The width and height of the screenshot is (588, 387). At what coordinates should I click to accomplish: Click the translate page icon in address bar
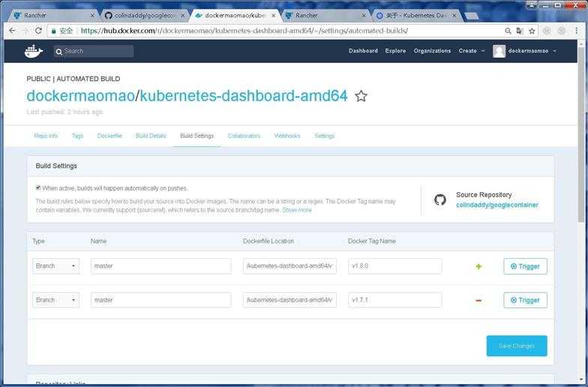click(x=520, y=31)
